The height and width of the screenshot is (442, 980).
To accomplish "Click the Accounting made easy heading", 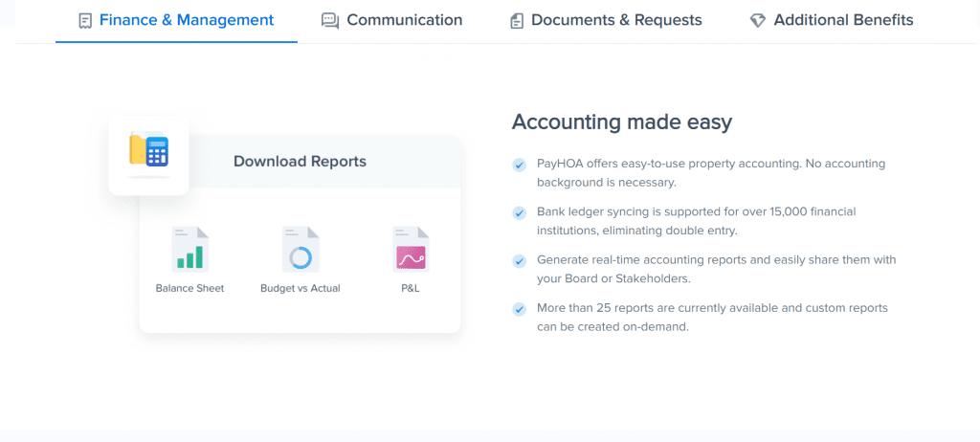I will [x=622, y=122].
